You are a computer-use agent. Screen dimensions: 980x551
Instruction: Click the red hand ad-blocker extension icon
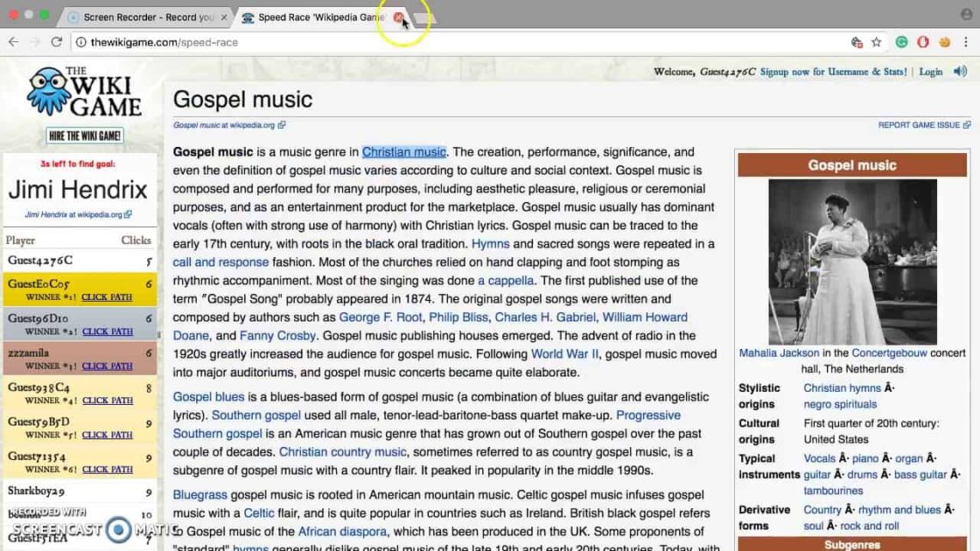922,42
